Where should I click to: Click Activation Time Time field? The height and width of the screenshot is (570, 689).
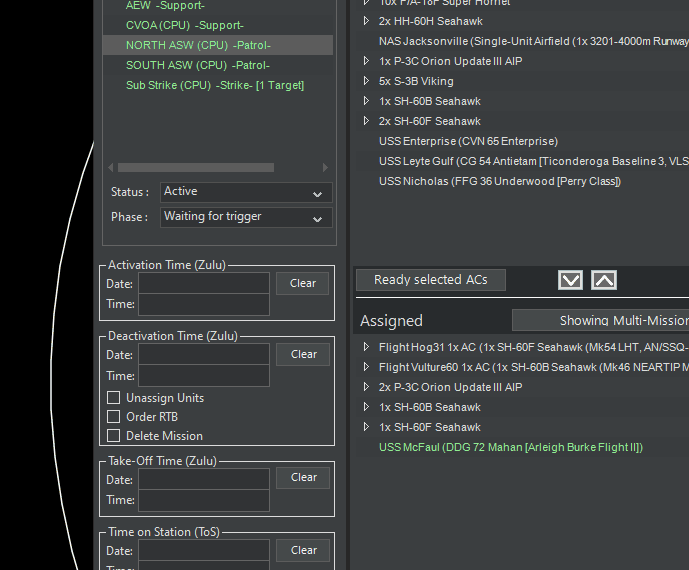click(x=204, y=304)
